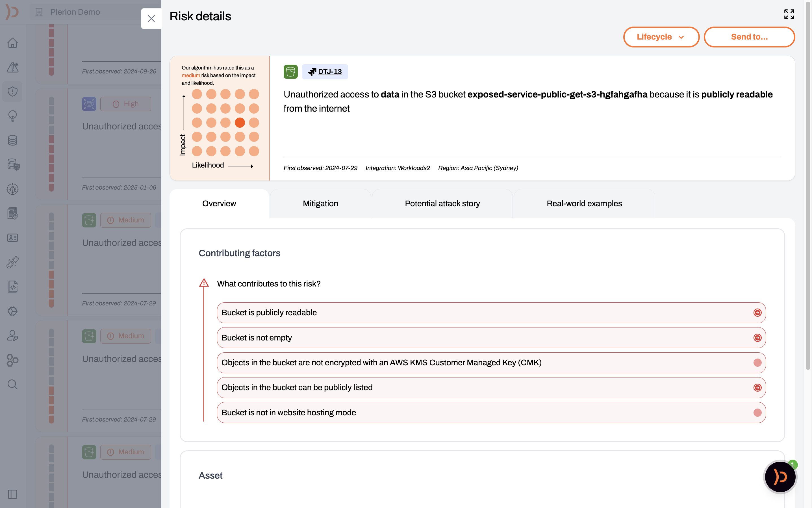812x508 pixels.
Task: Switch to the Mitigation tab
Action: click(x=320, y=204)
